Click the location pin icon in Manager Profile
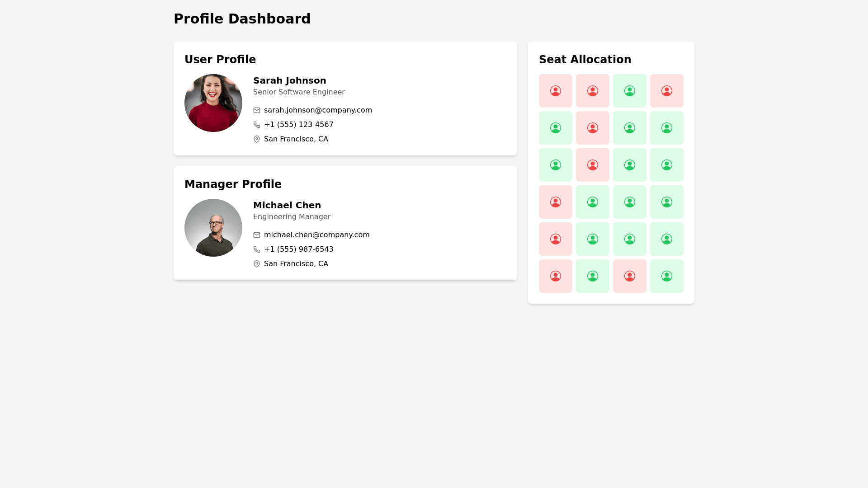The height and width of the screenshot is (488, 868). click(x=257, y=264)
